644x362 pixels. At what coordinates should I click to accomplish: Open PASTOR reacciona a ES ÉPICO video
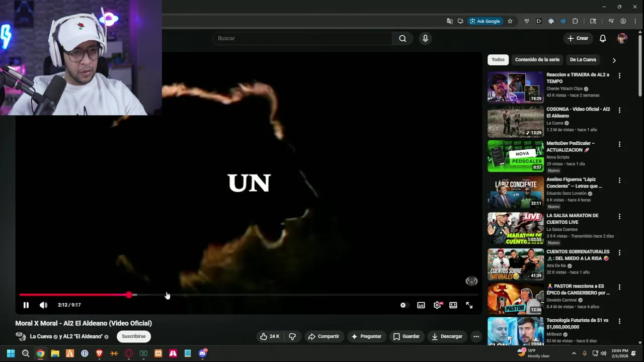(516, 299)
